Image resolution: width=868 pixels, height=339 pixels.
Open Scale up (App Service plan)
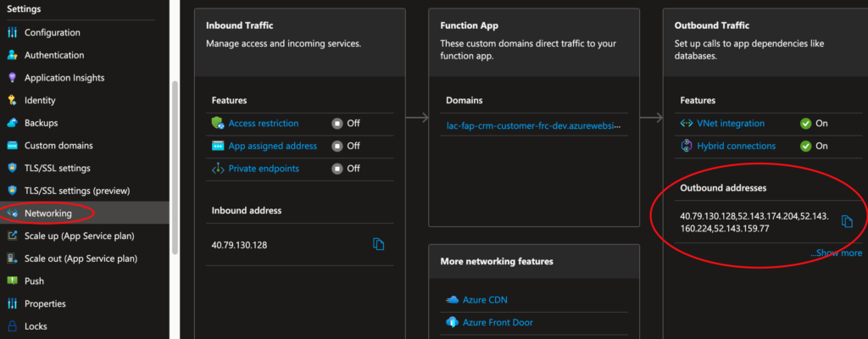(x=79, y=236)
